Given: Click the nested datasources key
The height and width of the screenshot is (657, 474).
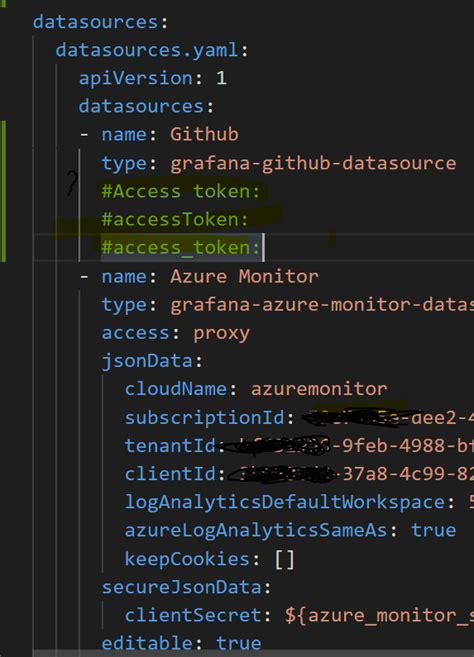Looking at the screenshot, I should [x=141, y=106].
